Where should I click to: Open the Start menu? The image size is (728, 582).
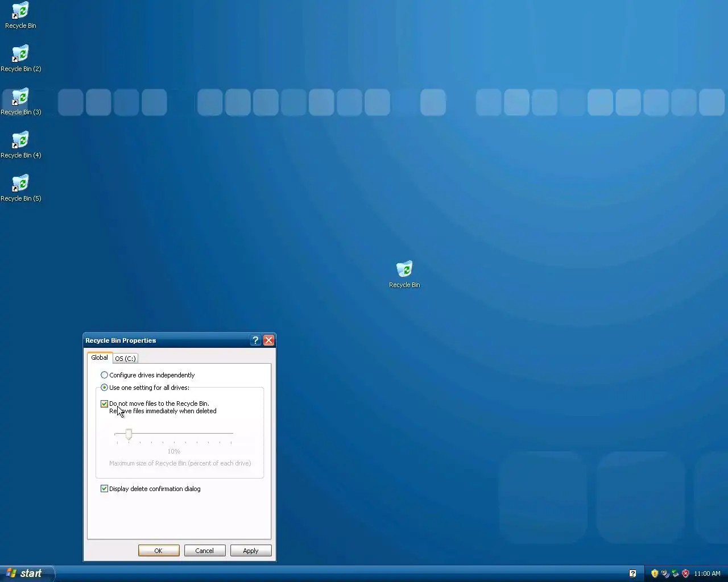pos(27,573)
